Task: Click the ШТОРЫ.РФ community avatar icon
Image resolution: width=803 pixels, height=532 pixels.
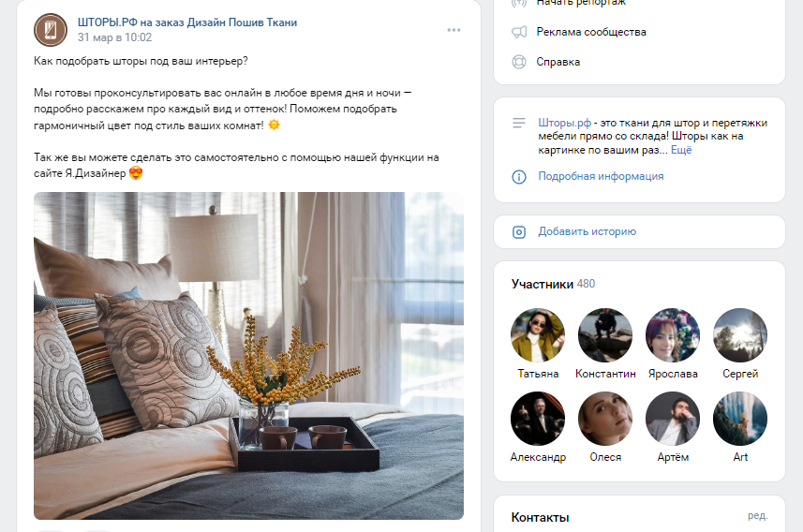Action: (51, 30)
